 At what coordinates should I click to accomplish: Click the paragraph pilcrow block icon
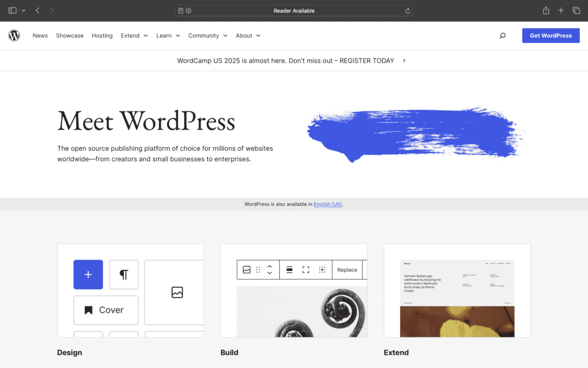pos(124,274)
